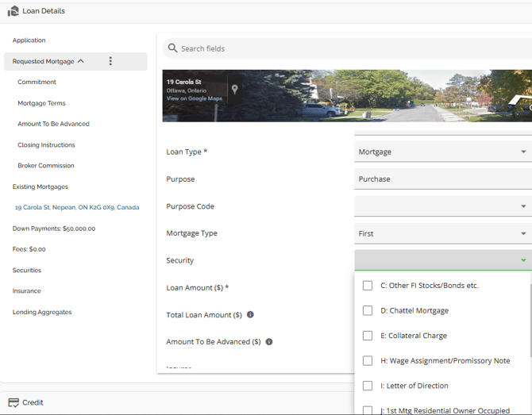Click the map location pin icon
Screen dimensions: 532x415
click(x=234, y=90)
